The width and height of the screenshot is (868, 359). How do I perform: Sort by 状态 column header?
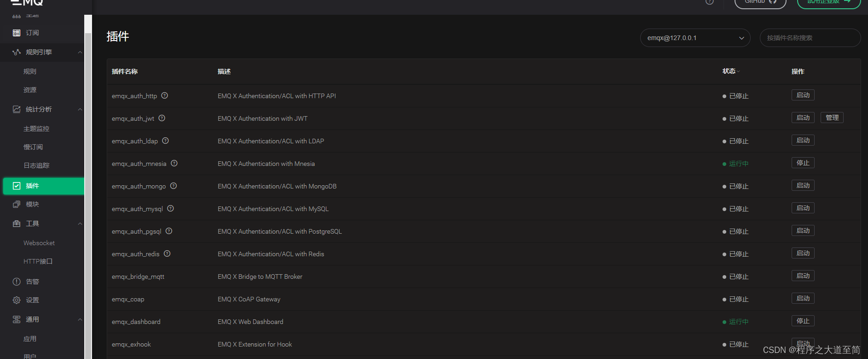click(x=731, y=71)
